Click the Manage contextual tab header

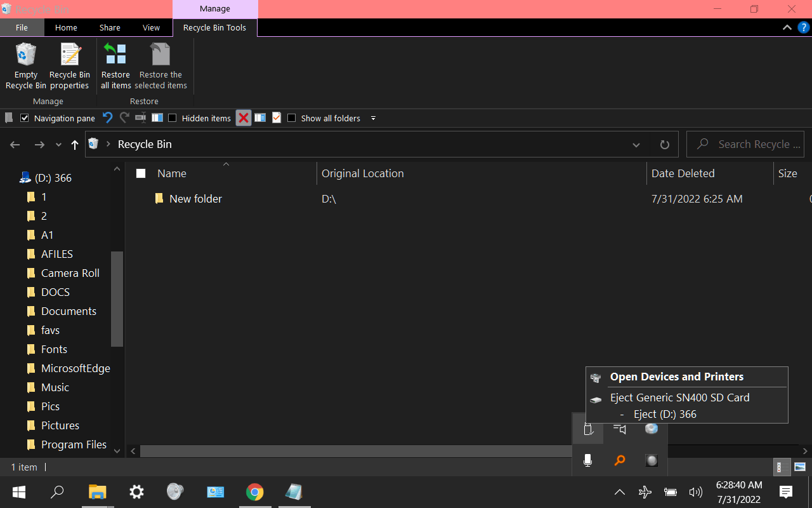(x=215, y=9)
